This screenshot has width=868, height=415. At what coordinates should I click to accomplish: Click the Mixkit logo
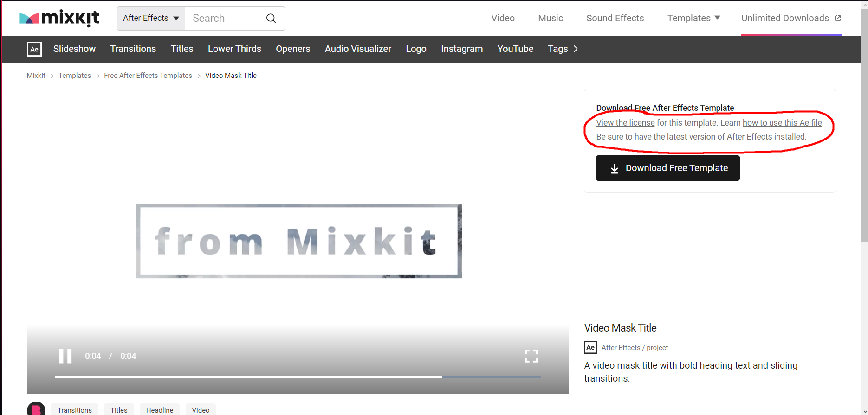59,18
